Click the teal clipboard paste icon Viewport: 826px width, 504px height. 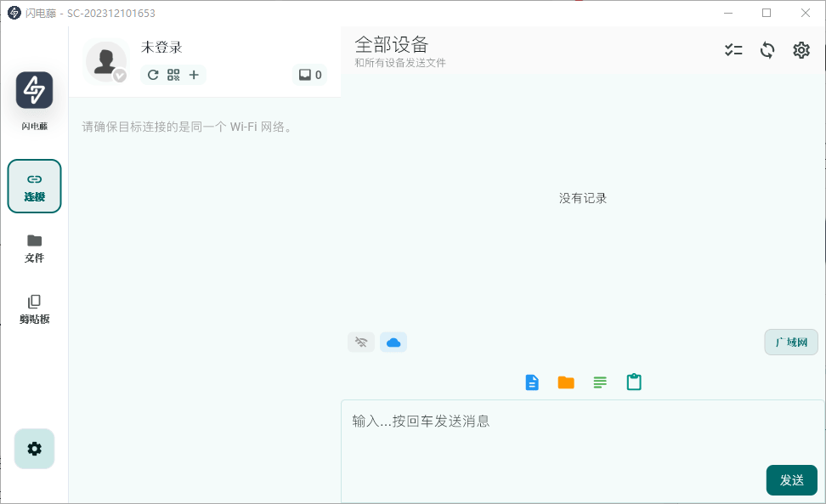[634, 382]
